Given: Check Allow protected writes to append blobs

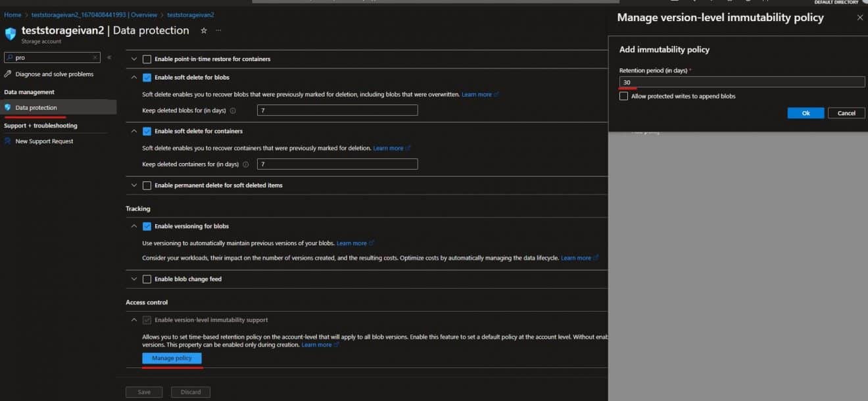Looking at the screenshot, I should point(623,95).
